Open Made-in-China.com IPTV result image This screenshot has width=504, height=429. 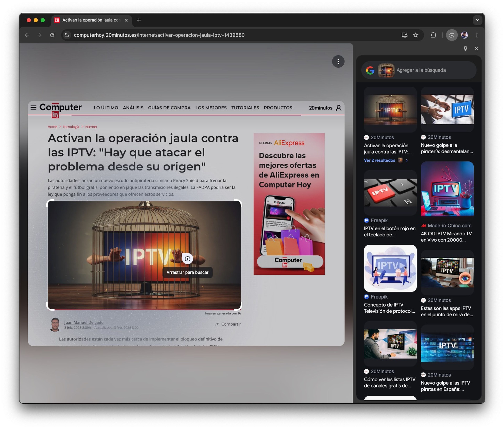[447, 189]
